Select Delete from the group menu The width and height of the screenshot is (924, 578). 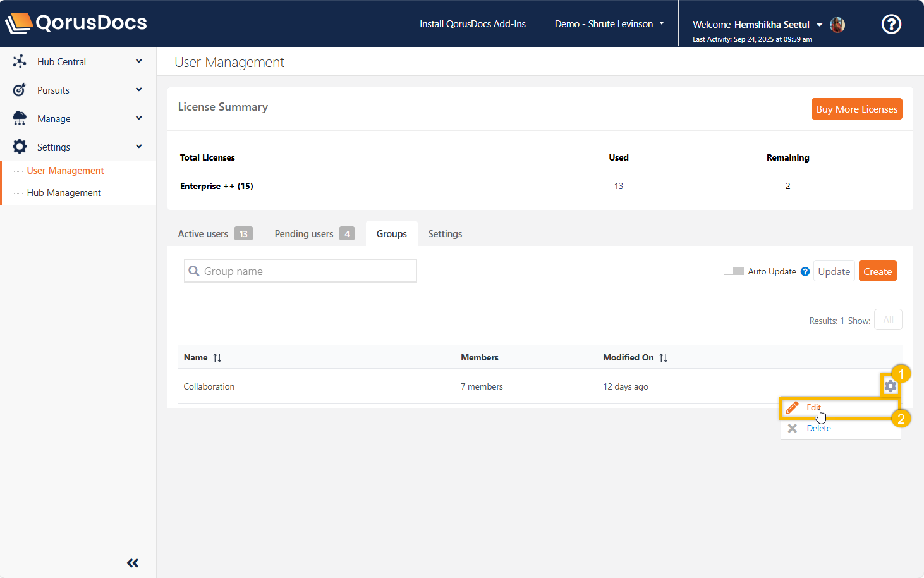pos(818,429)
